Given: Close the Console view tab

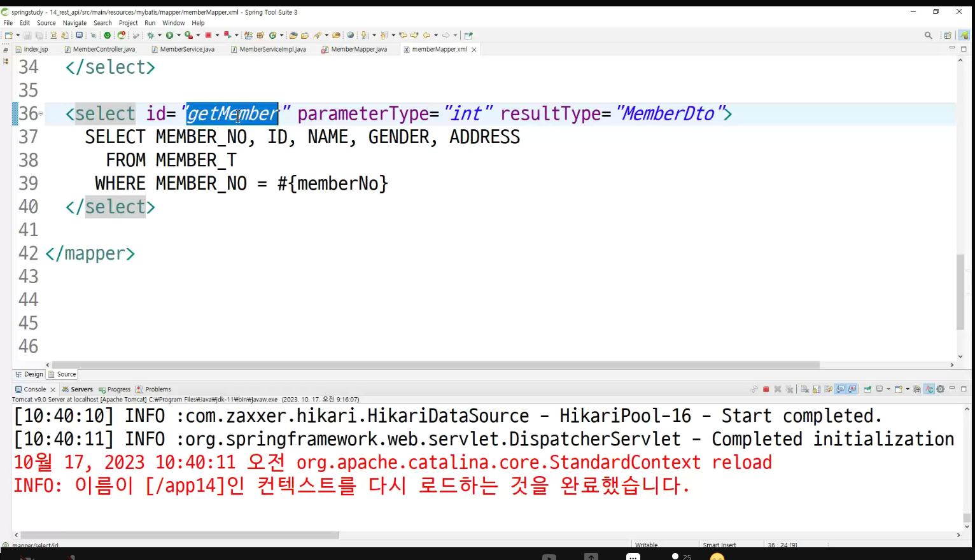Looking at the screenshot, I should pos(53,389).
